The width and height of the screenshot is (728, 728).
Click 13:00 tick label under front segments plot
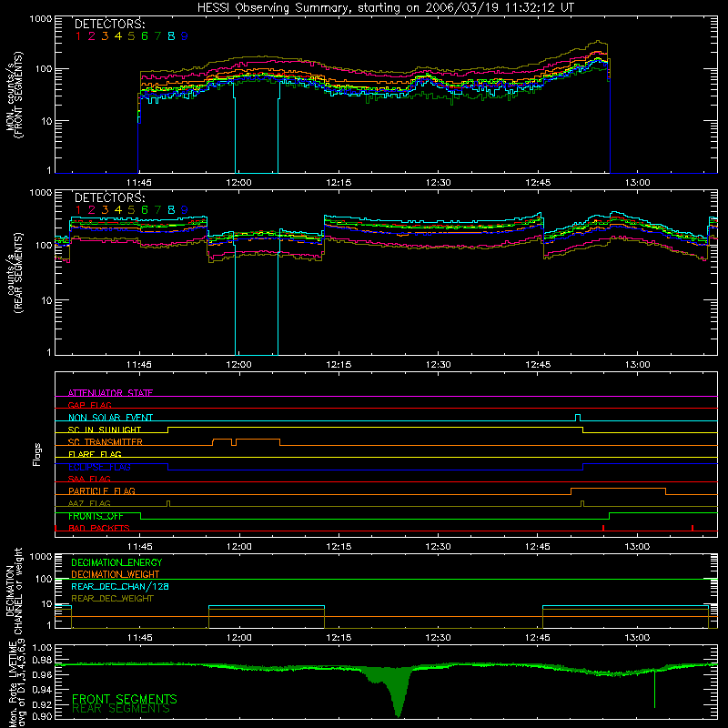coord(637,183)
